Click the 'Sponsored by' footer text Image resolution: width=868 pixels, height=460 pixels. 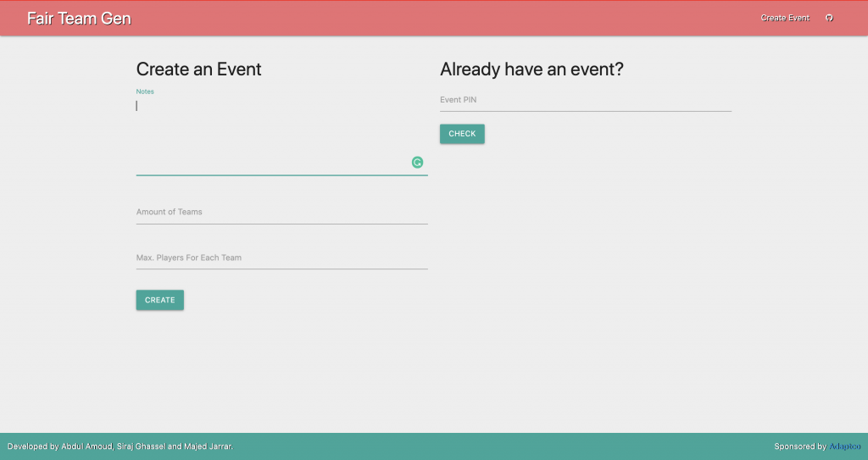click(799, 446)
